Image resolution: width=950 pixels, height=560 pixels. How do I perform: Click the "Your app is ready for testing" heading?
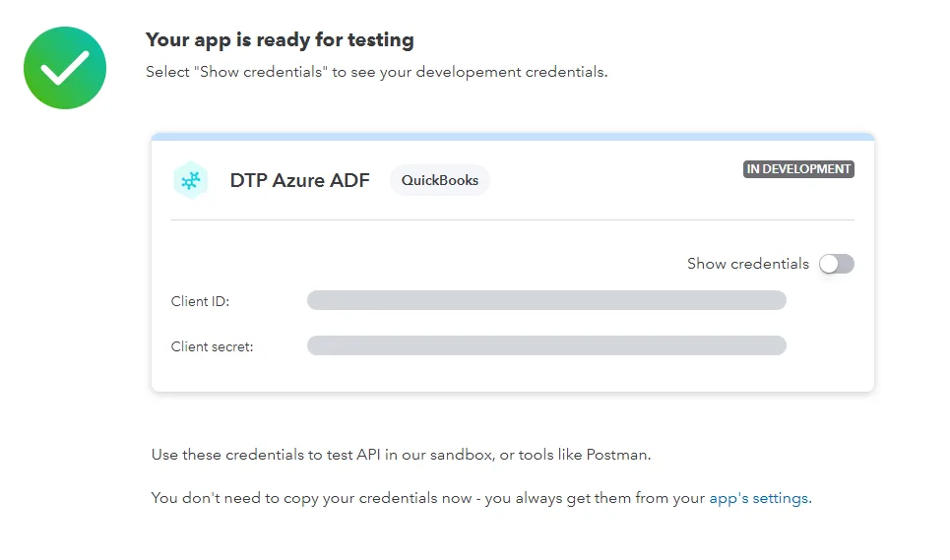[280, 40]
